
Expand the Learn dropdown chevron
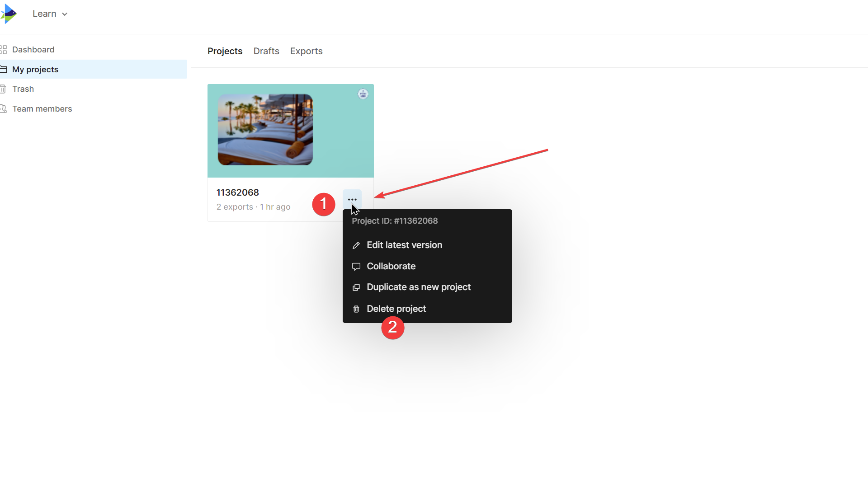click(65, 14)
